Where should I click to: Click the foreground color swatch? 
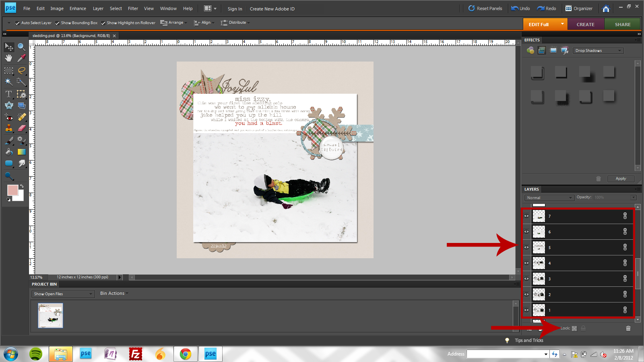[12, 190]
